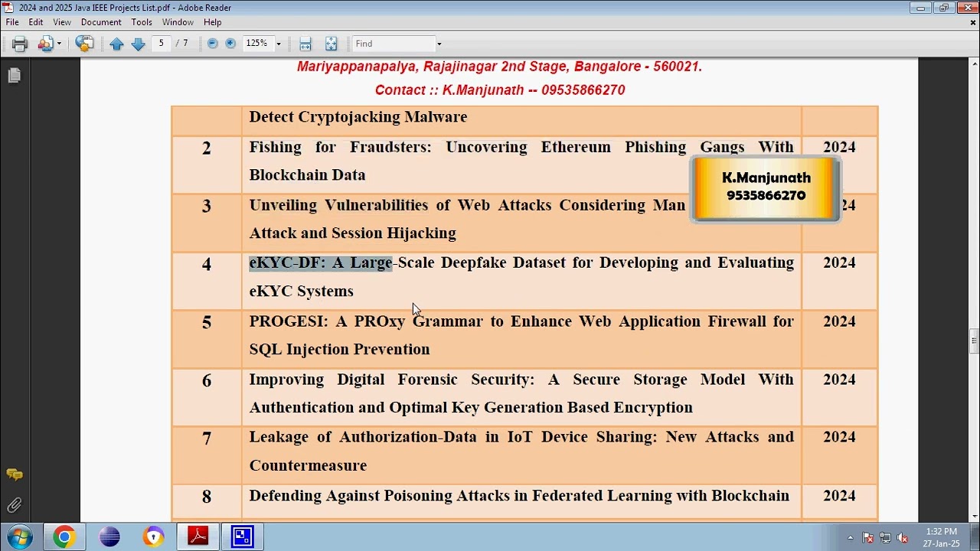Screen dimensions: 980x551
Task: Click the start meeting globe icon
Action: coord(84,44)
